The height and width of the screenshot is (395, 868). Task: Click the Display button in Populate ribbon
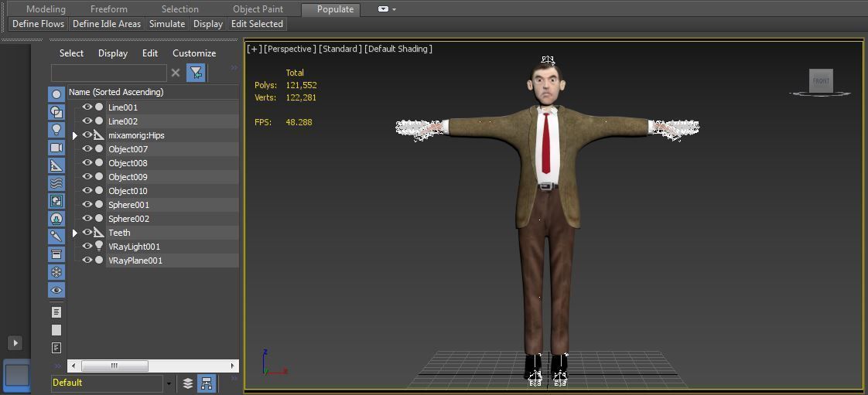[208, 24]
